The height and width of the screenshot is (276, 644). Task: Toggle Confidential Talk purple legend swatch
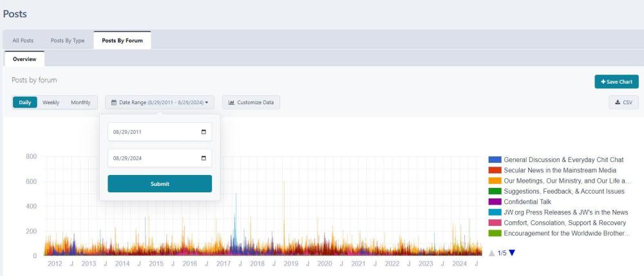point(495,202)
